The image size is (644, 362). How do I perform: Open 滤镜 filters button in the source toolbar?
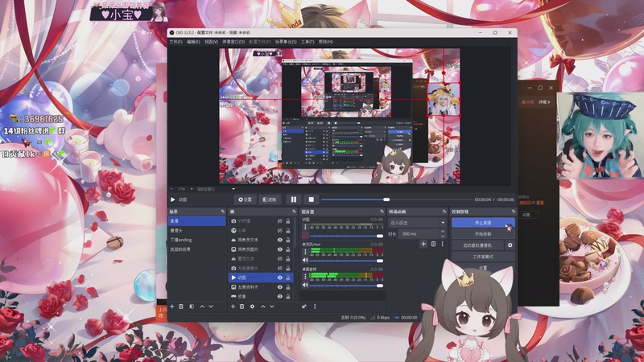(270, 200)
